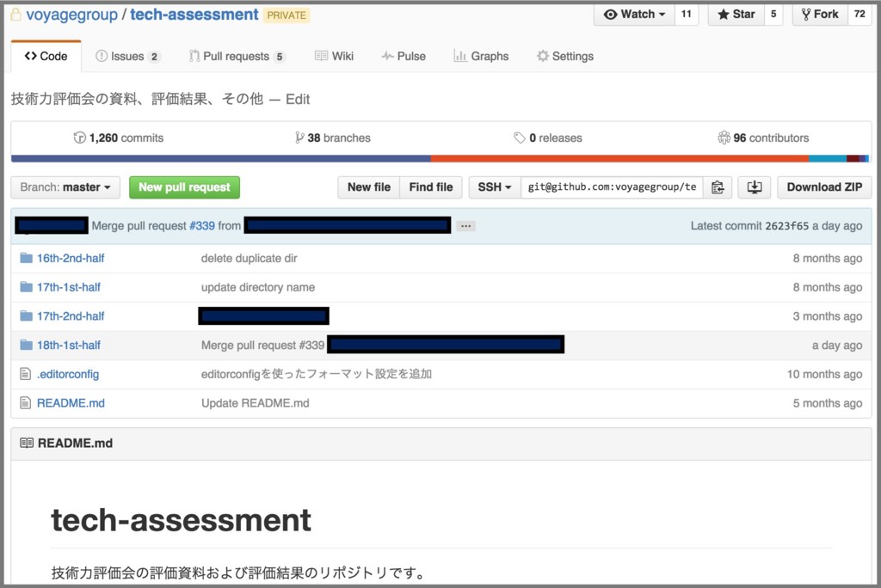Expand commit message ellipsis button
The image size is (881, 588).
pyautogui.click(x=465, y=226)
